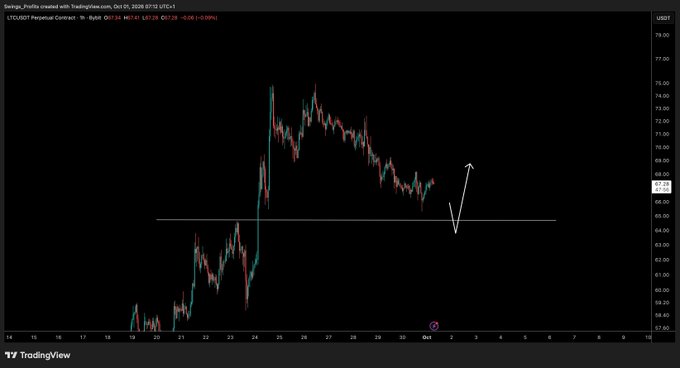Click the 59.20 price axis label
The width and height of the screenshot is (680, 368).
point(662,303)
